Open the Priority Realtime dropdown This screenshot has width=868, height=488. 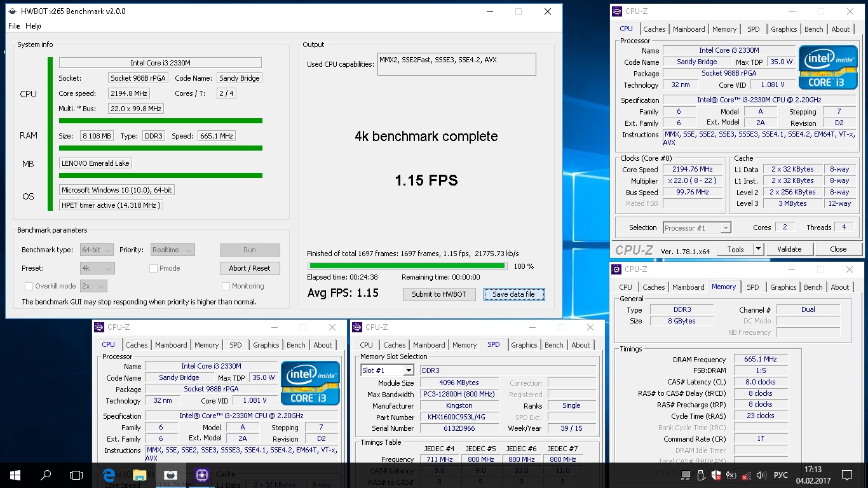click(172, 250)
